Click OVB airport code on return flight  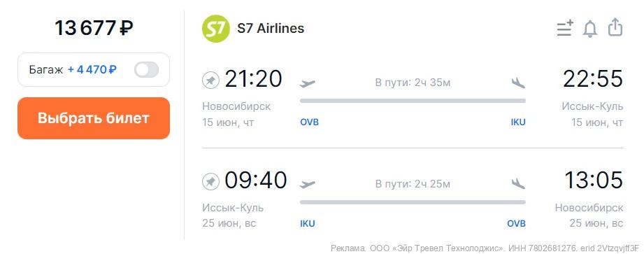pos(516,224)
